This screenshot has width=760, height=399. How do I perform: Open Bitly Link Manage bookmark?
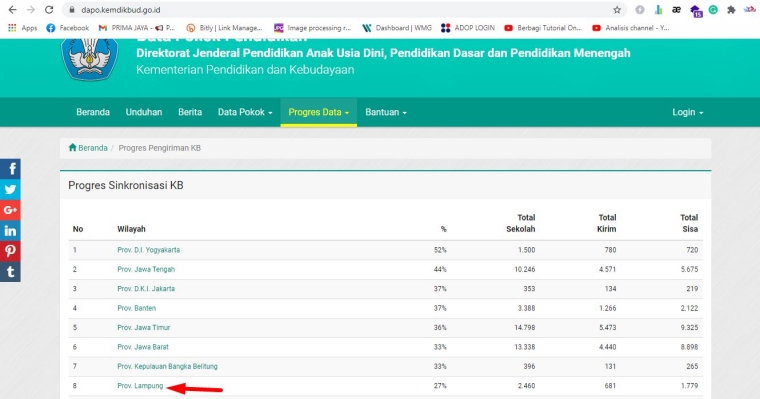click(x=224, y=28)
